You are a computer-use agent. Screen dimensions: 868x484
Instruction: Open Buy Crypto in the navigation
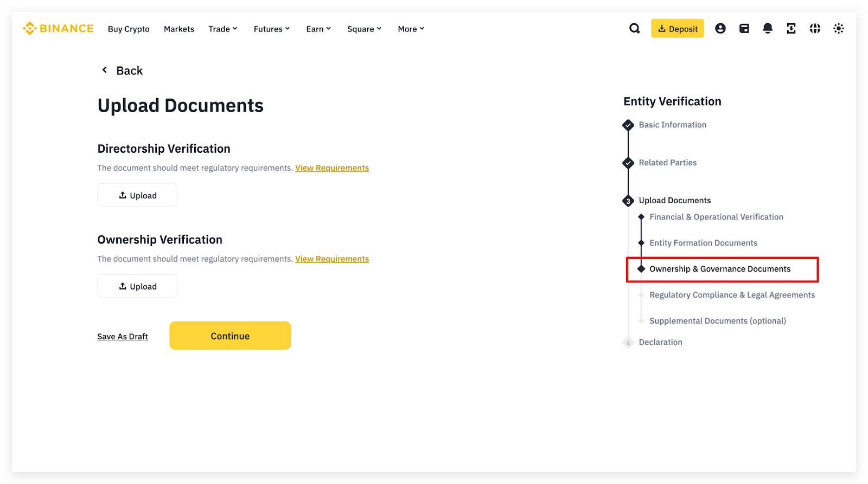click(x=129, y=29)
